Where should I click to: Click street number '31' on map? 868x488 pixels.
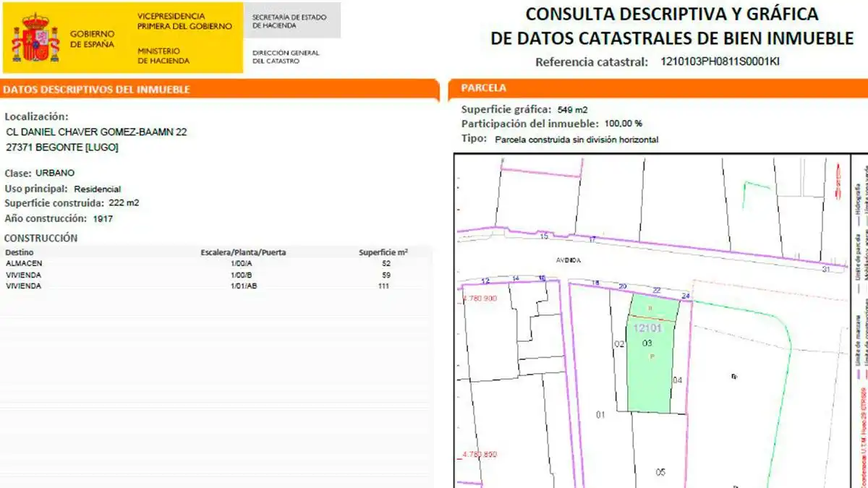point(826,270)
